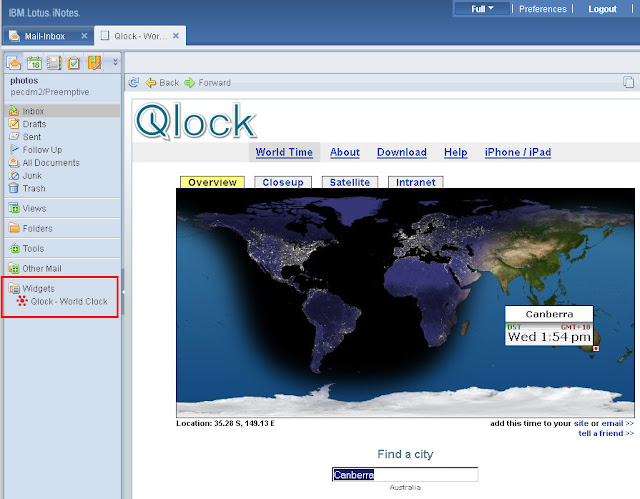This screenshot has height=499, width=640.
Task: Select the Drafts label text
Action: point(34,124)
